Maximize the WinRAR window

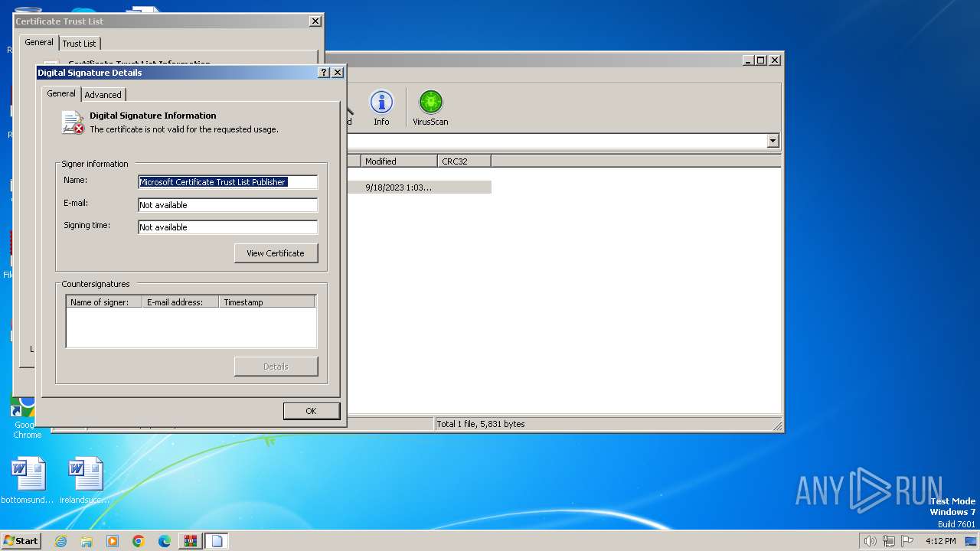pos(761,60)
